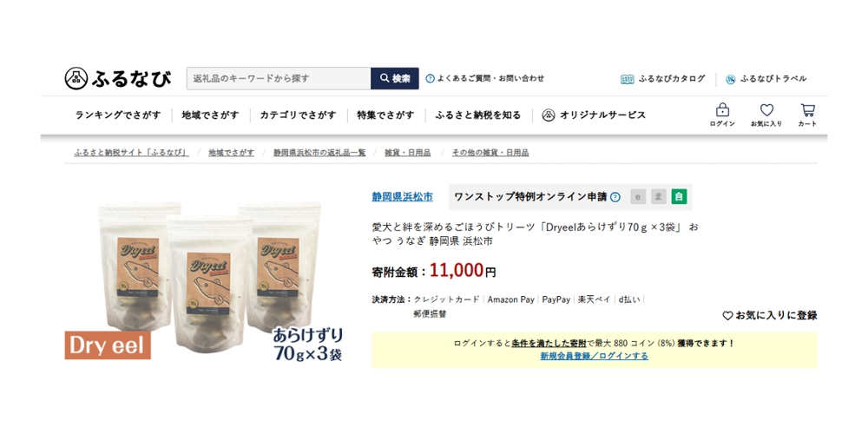This screenshot has height=434, width=868.
Task: Focus the 返礼品のキーワード search field
Action: tap(279, 79)
